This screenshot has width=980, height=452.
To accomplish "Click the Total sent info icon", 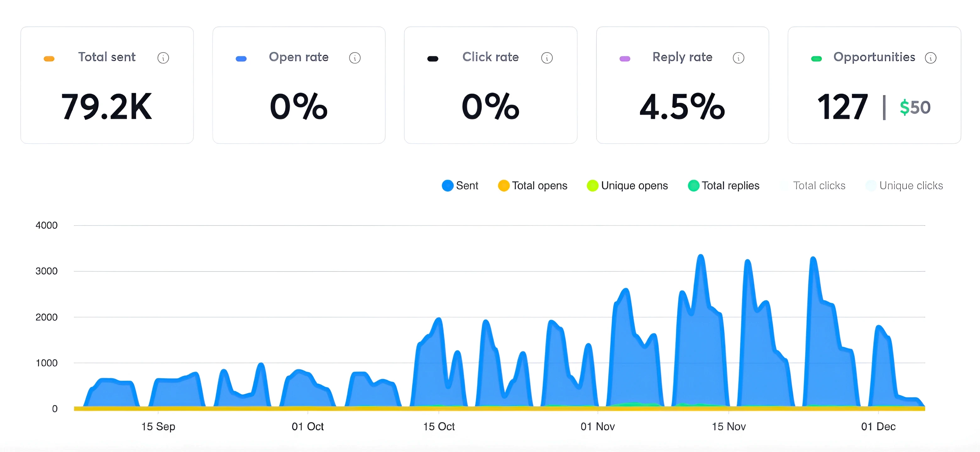I will click(x=163, y=58).
